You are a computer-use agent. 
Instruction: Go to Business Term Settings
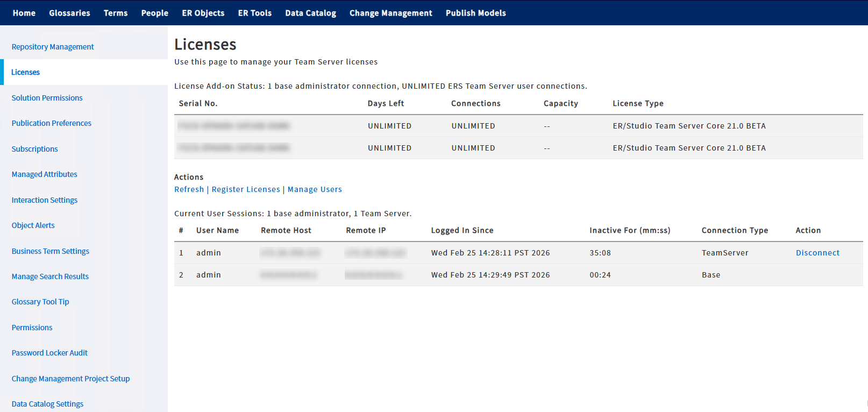(x=51, y=251)
